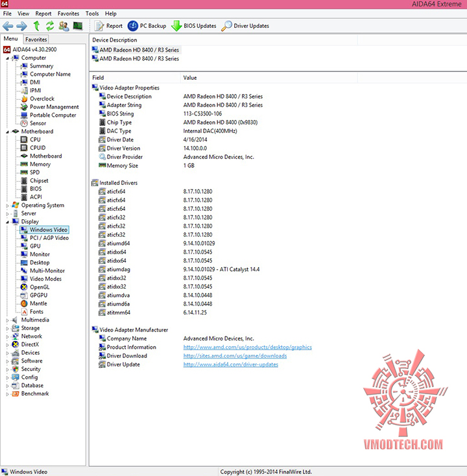This screenshot has width=467, height=476.
Task: Refresh the page with green arrows icon
Action: [x=50, y=26]
